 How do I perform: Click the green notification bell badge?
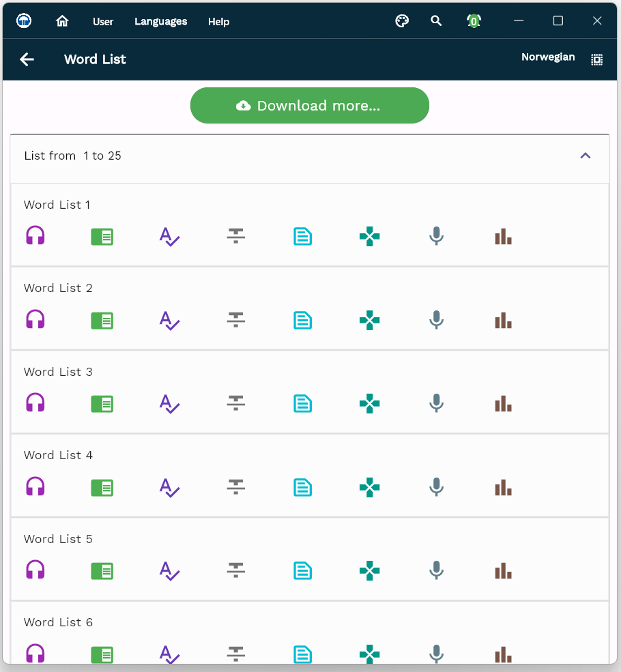pyautogui.click(x=474, y=21)
